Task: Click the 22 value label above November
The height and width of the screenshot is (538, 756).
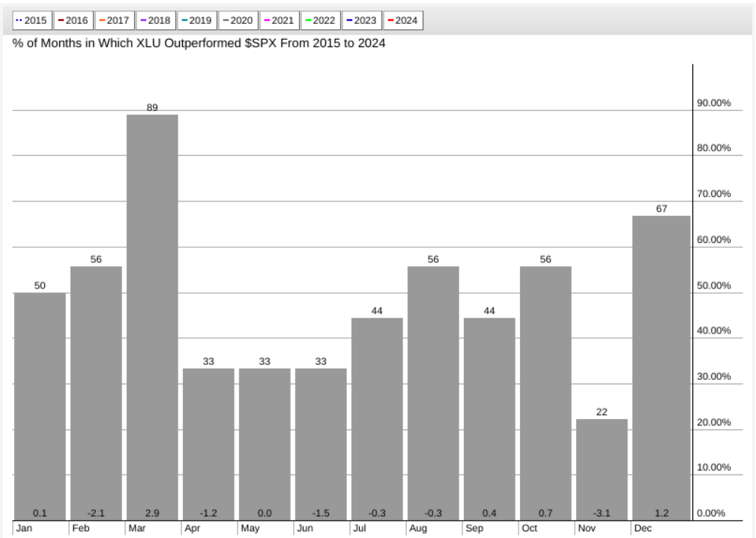Action: click(602, 412)
